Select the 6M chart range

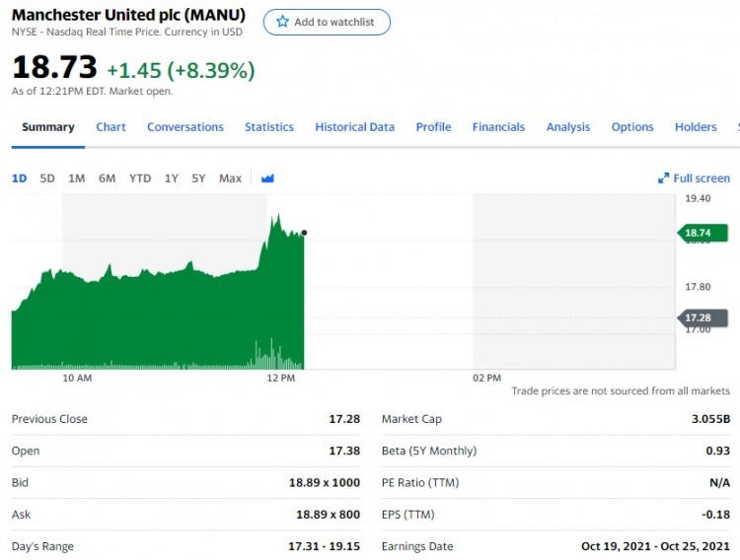click(107, 178)
